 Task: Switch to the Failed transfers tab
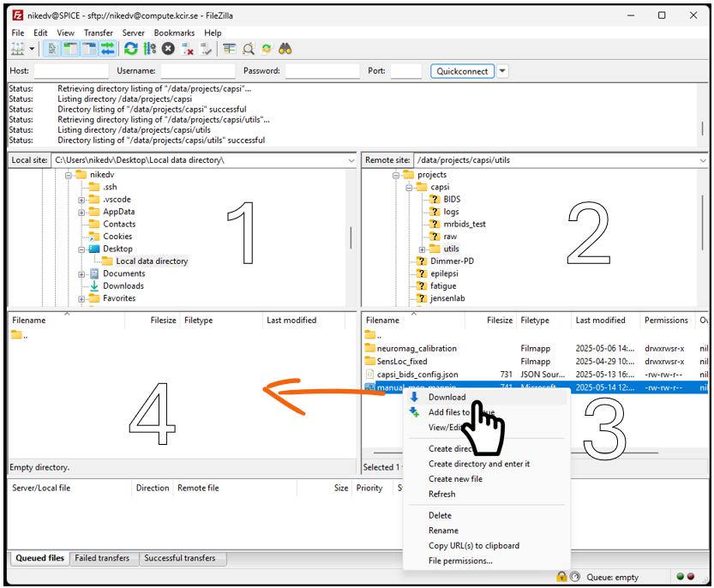coord(102,558)
